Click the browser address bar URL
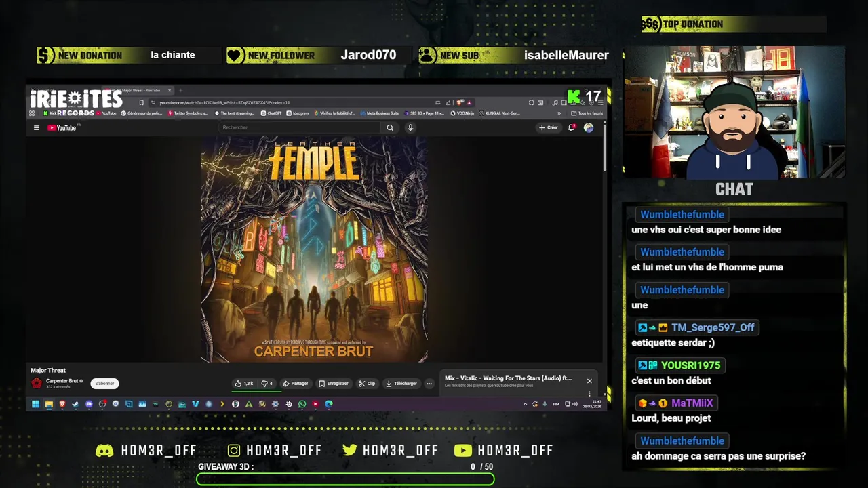Viewport: 868px width, 488px height. pyautogui.click(x=224, y=102)
